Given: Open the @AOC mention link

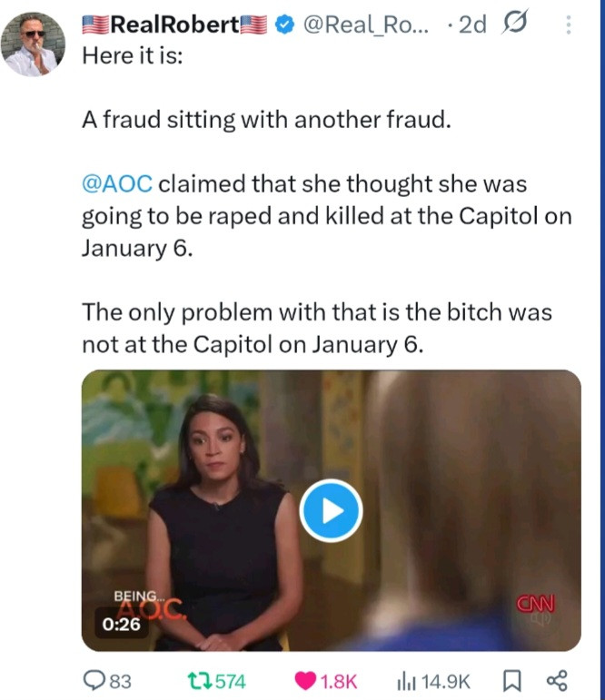Looking at the screenshot, I should [x=120, y=184].
